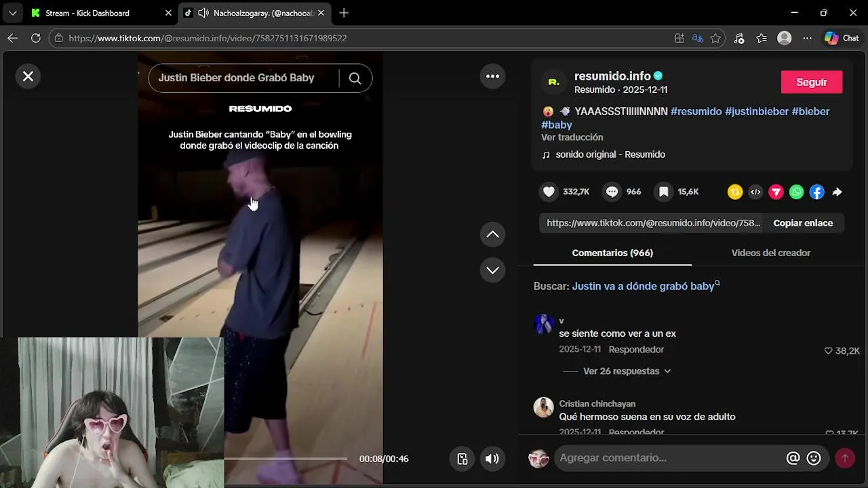Share the video via WhatsApp

(x=797, y=192)
